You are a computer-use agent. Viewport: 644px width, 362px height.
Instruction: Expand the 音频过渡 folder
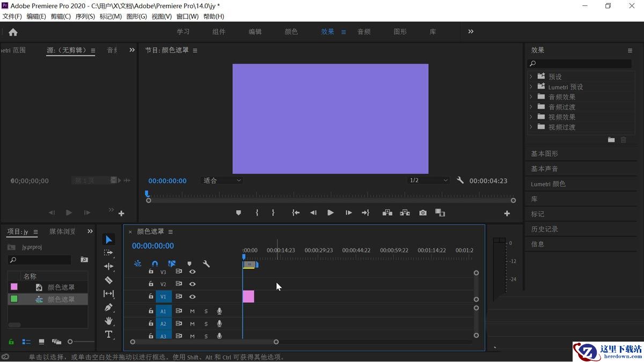point(531,107)
